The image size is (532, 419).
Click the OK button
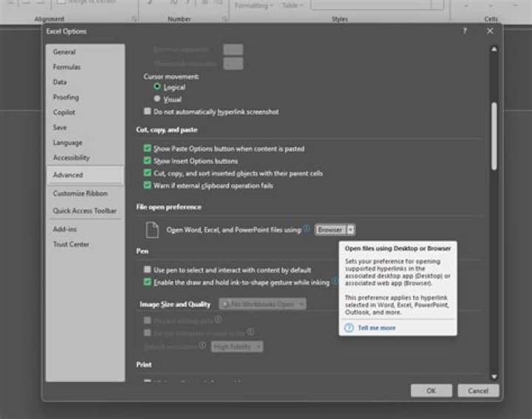point(432,390)
